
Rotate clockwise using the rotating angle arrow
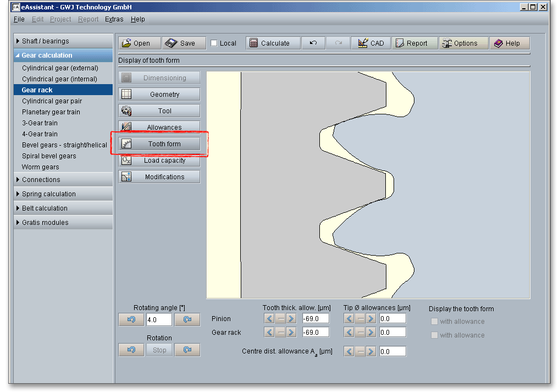point(187,320)
